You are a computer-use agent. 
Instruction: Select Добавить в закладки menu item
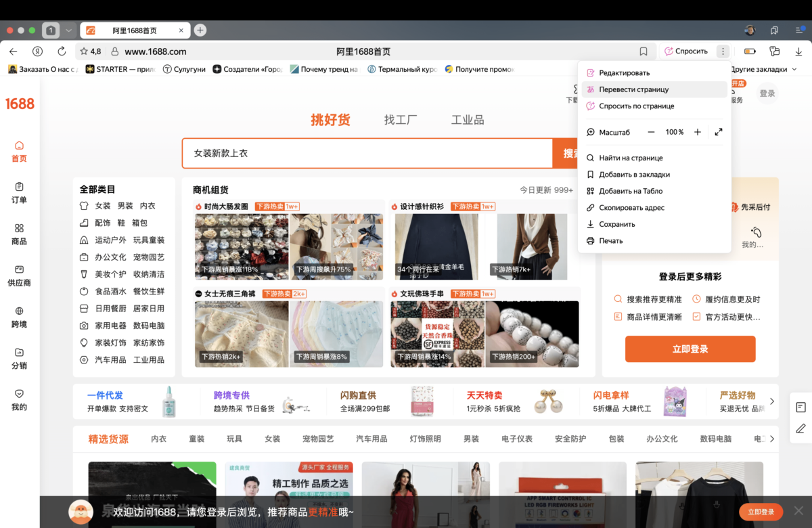pos(654,175)
